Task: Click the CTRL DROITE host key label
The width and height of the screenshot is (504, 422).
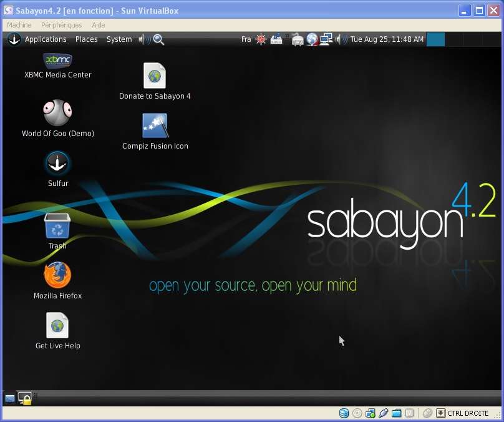Action: (x=468, y=413)
